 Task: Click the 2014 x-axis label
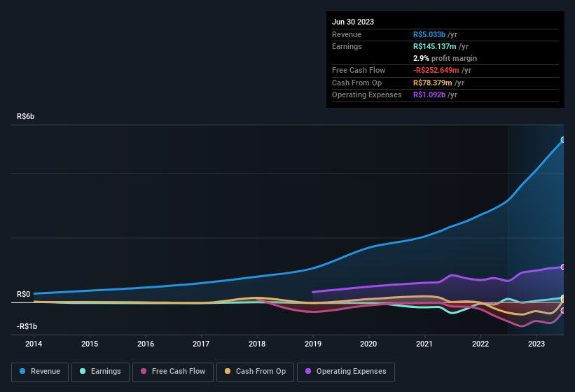pyautogui.click(x=34, y=344)
